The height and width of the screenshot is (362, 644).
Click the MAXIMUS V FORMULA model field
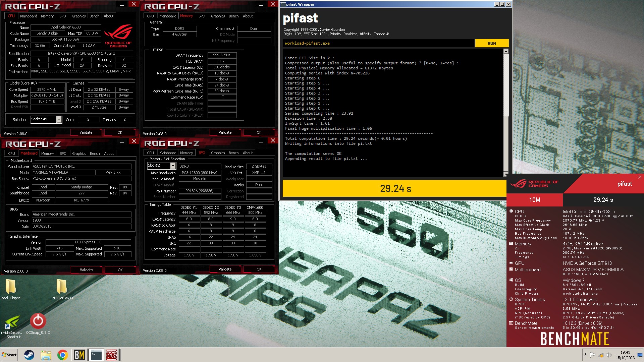[x=63, y=172]
